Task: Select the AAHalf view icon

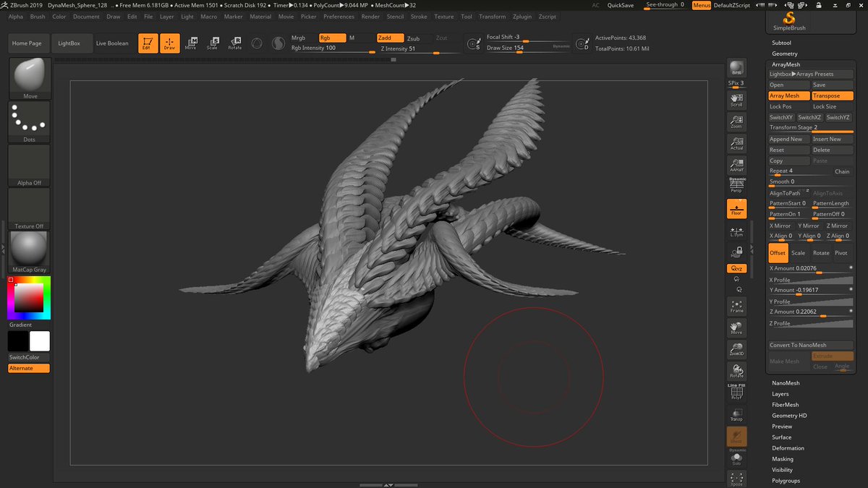Action: point(736,165)
